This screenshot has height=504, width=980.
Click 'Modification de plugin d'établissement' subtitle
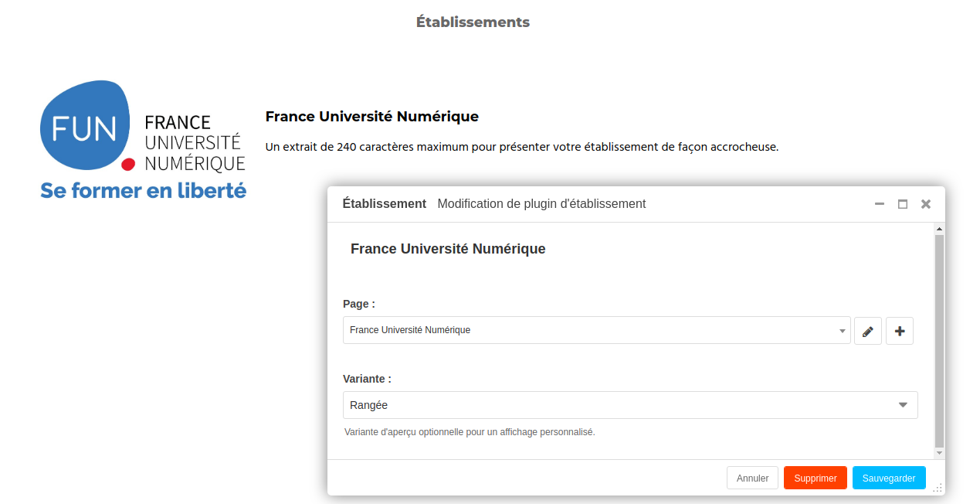[541, 204]
